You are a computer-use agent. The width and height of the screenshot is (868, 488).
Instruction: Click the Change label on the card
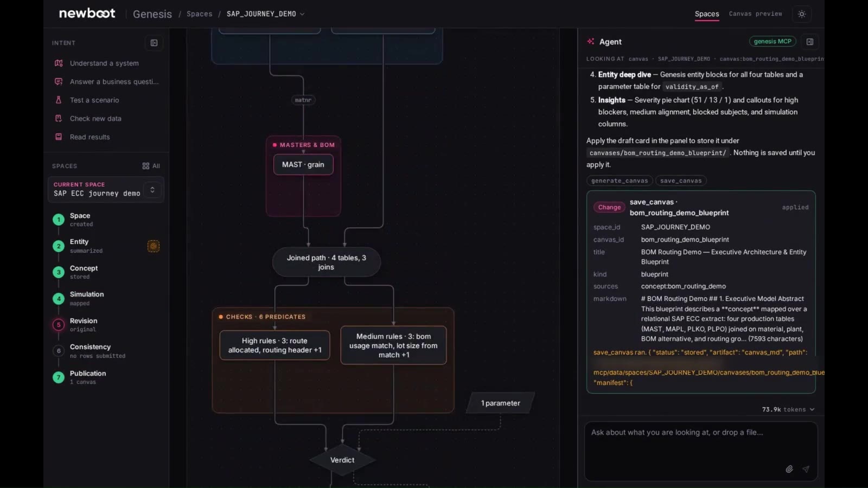click(x=609, y=207)
